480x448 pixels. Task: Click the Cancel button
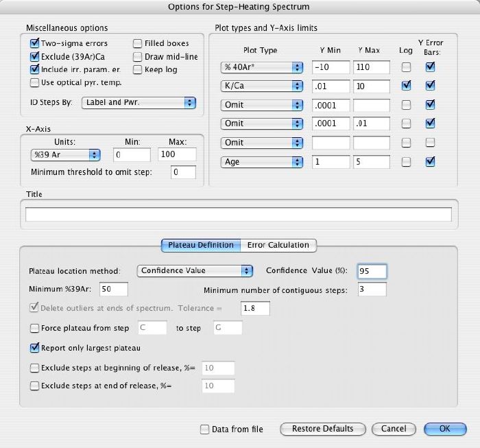394,429
